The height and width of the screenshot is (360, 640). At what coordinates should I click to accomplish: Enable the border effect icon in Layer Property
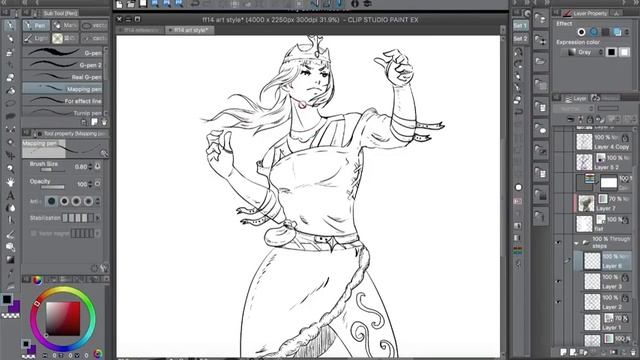581,32
